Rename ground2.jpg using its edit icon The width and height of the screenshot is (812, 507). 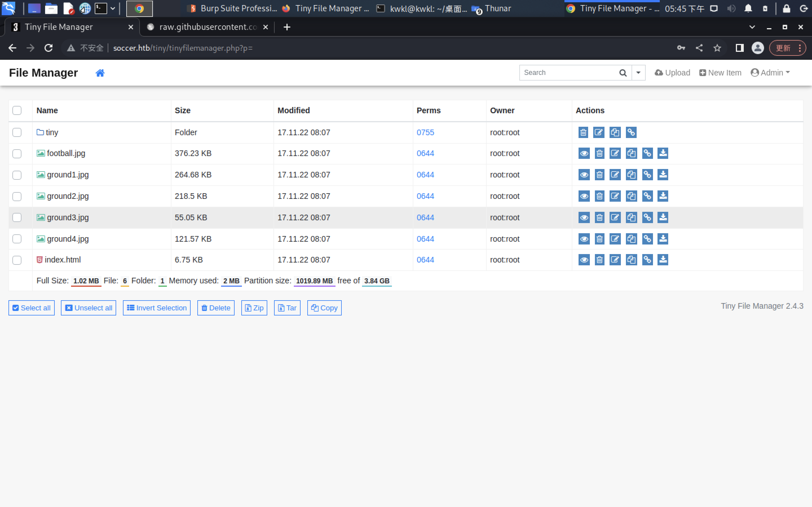pyautogui.click(x=615, y=196)
